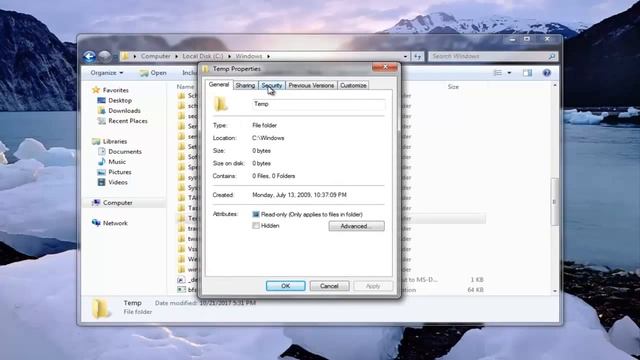
Task: Click the Explorer Forward navigation arrow
Action: coord(105,56)
